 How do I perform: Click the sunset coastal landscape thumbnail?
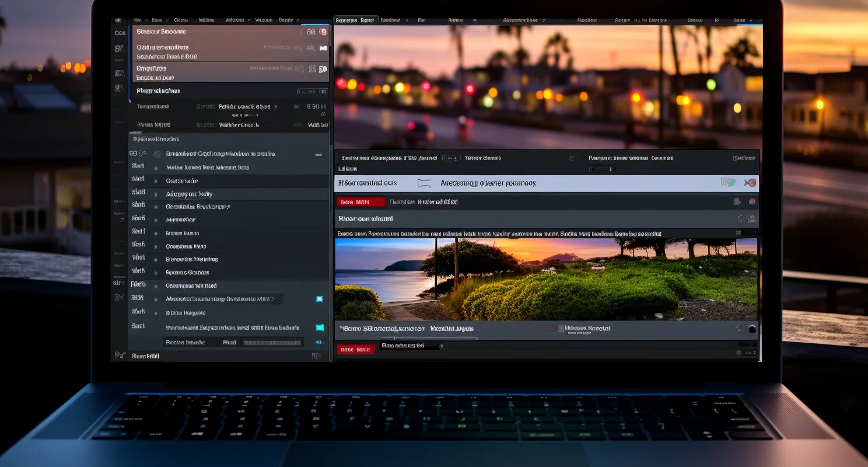546,280
